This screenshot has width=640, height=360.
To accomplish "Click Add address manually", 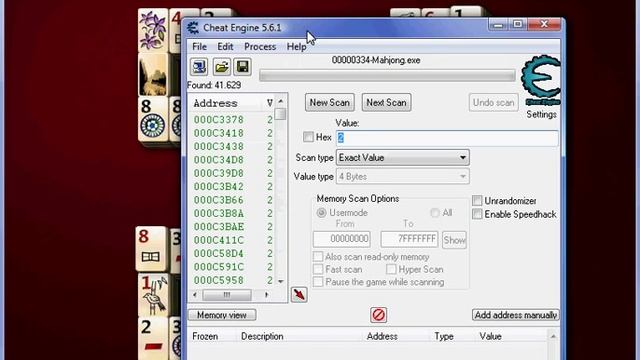I will tap(516, 315).
